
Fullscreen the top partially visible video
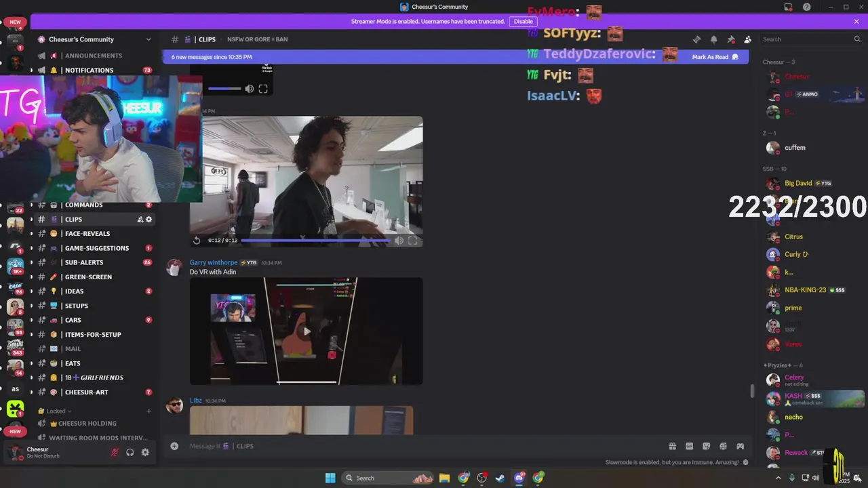point(263,89)
